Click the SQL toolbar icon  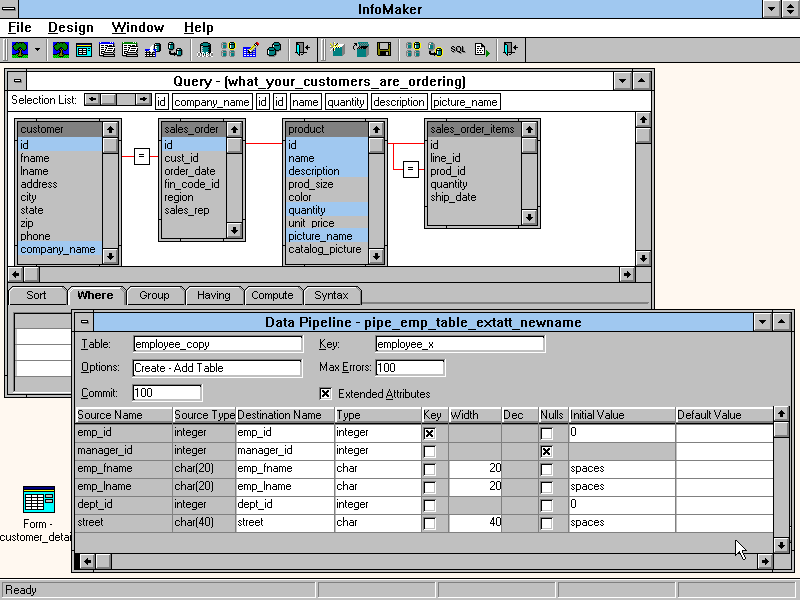click(x=458, y=49)
